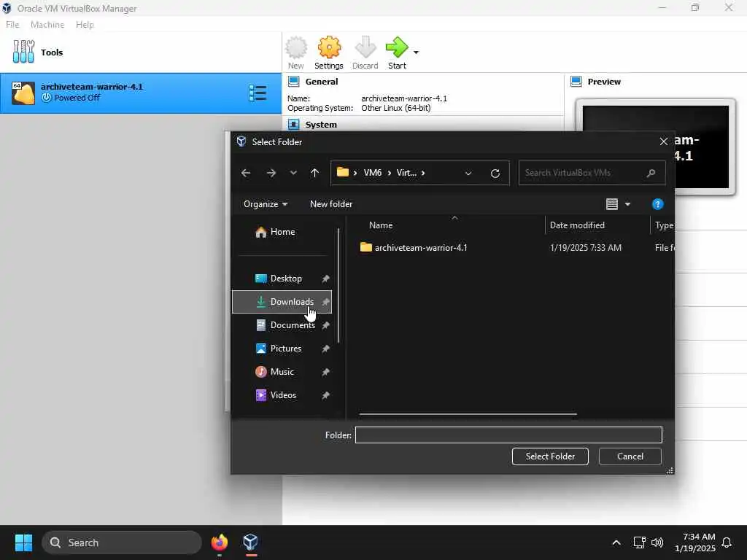This screenshot has width=747, height=560.
Task: Change view layout icon
Action: point(612,204)
